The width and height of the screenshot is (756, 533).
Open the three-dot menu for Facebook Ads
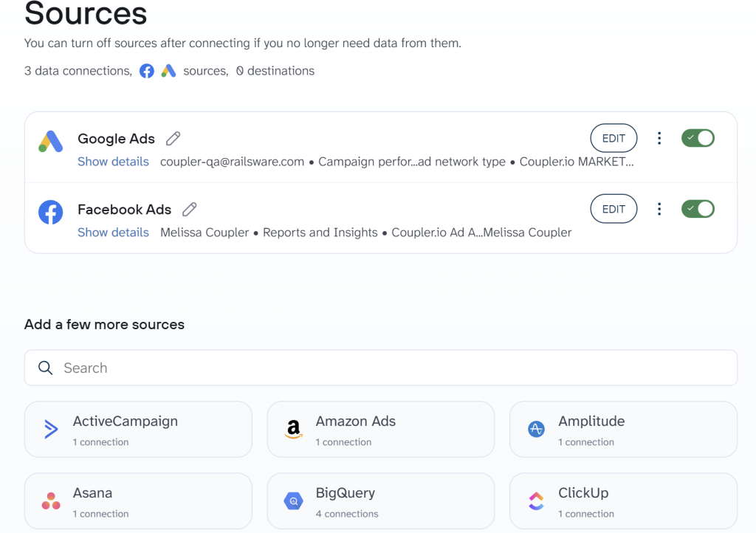[x=659, y=209]
